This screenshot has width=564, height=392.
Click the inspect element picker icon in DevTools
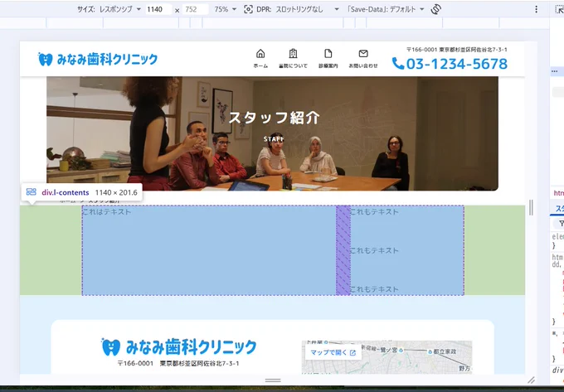pos(560,10)
